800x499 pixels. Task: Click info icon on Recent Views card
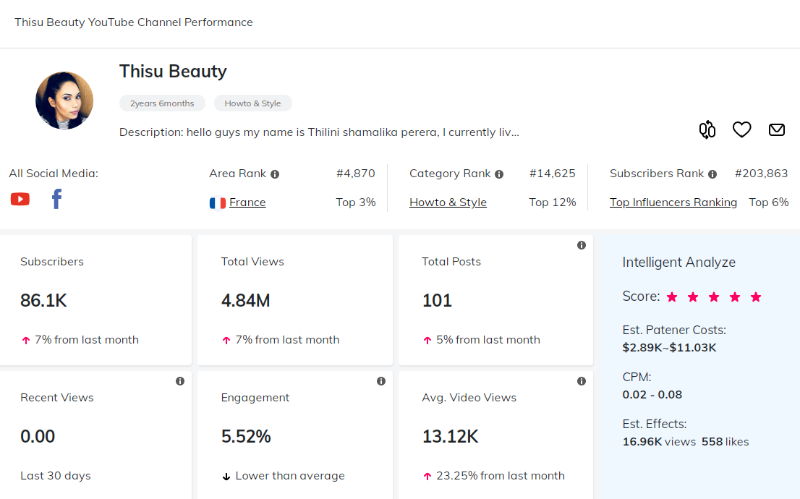[180, 381]
